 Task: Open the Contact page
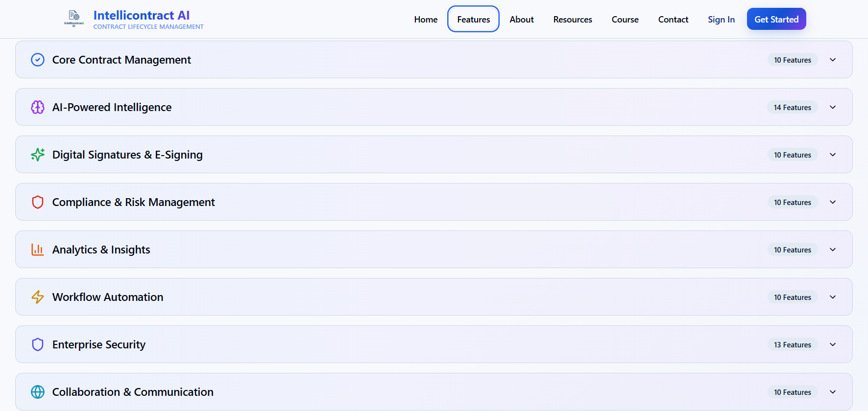click(673, 20)
